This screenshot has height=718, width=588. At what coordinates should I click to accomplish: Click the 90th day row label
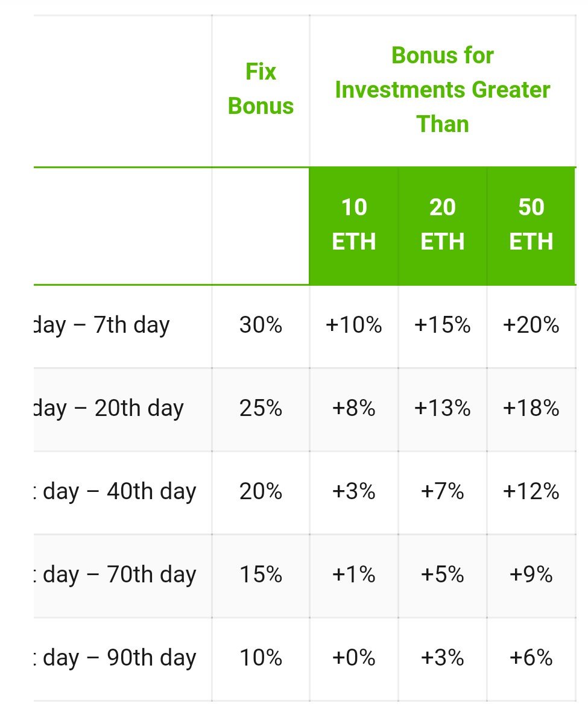coord(115,658)
